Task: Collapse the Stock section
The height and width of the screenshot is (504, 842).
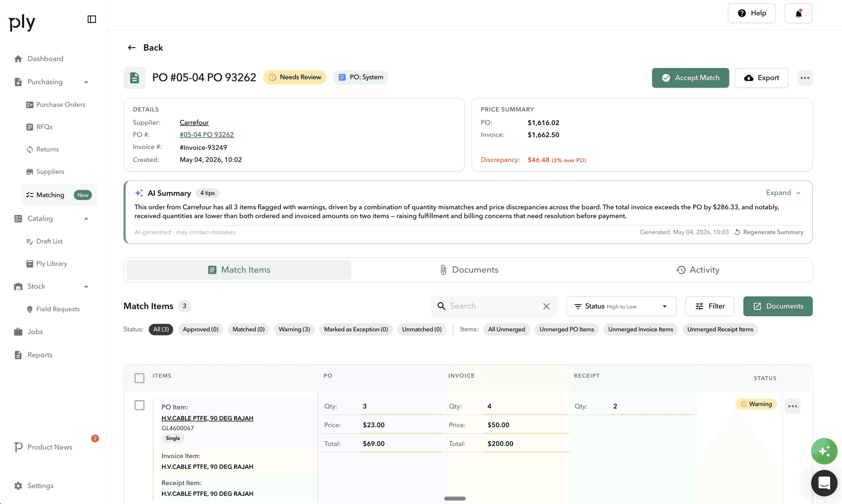Action: [x=86, y=287]
